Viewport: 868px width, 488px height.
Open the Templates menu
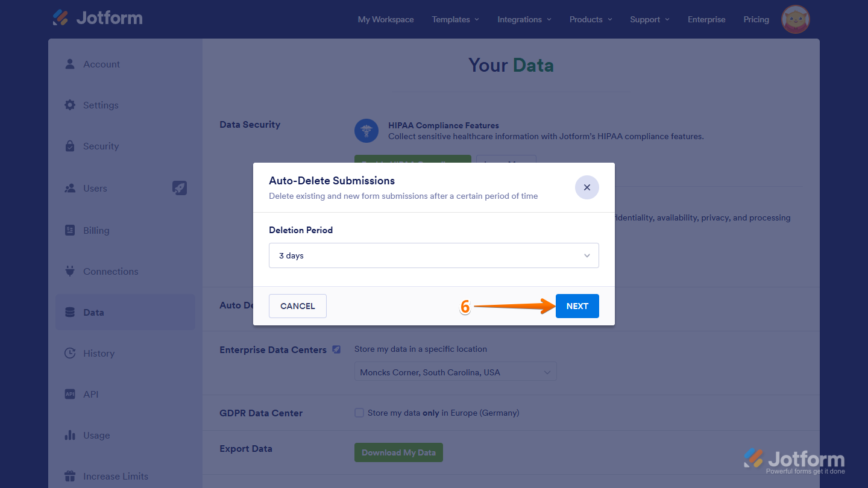point(454,19)
